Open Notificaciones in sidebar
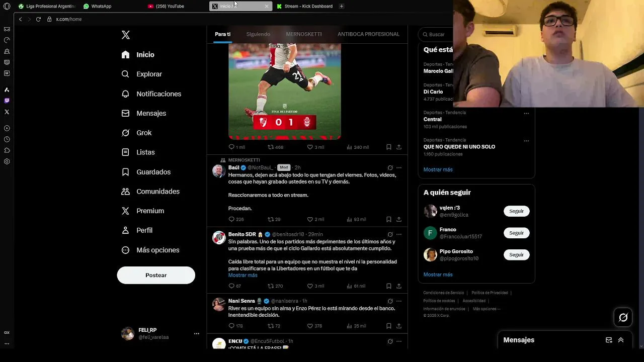Screen dimensions: 644x362 click(x=151, y=94)
